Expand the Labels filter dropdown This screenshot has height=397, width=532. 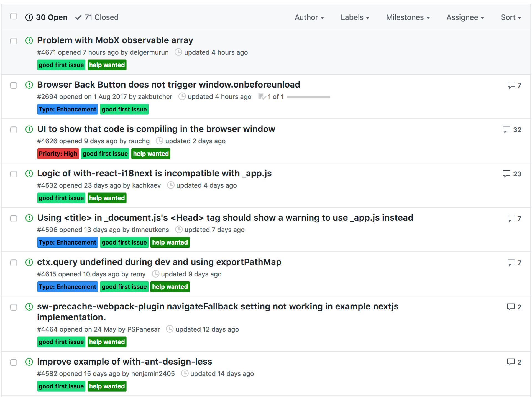pyautogui.click(x=355, y=17)
